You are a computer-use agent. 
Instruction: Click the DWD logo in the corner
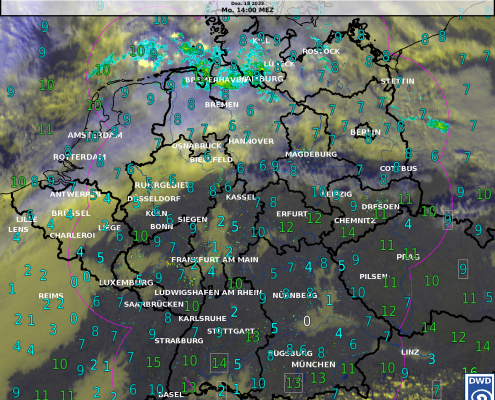(x=480, y=387)
